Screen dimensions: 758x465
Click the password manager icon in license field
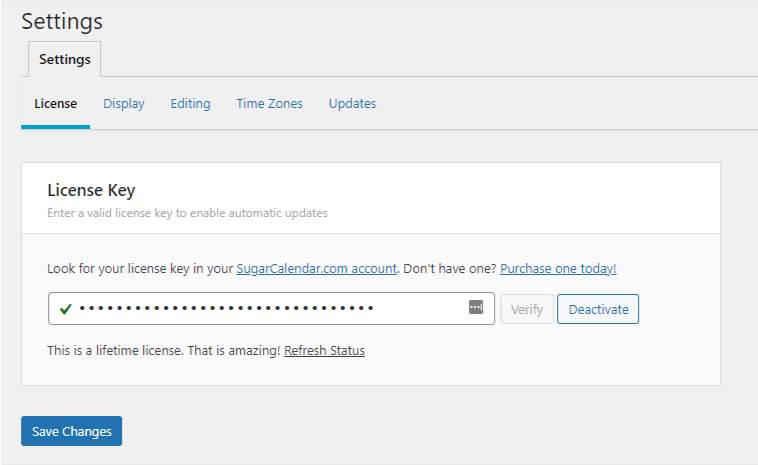click(476, 308)
